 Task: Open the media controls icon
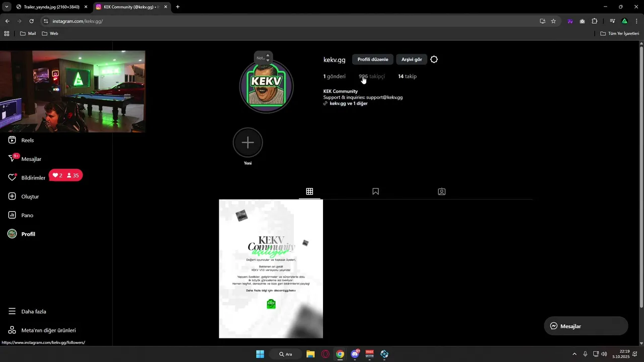pyautogui.click(x=612, y=21)
